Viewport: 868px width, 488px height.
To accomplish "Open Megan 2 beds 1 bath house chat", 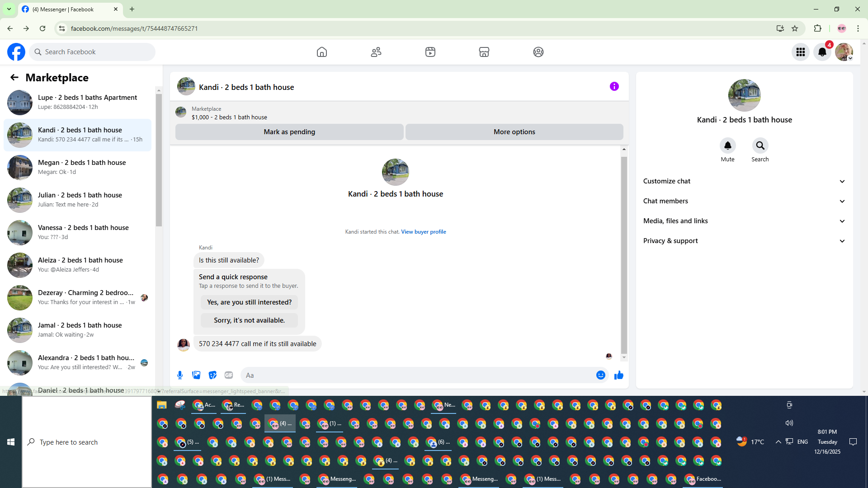I will click(78, 167).
